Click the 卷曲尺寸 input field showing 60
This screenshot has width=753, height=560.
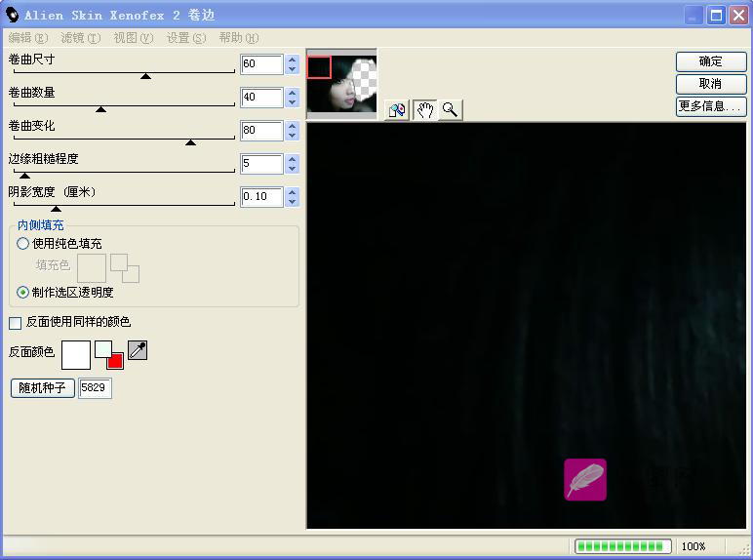(x=261, y=63)
